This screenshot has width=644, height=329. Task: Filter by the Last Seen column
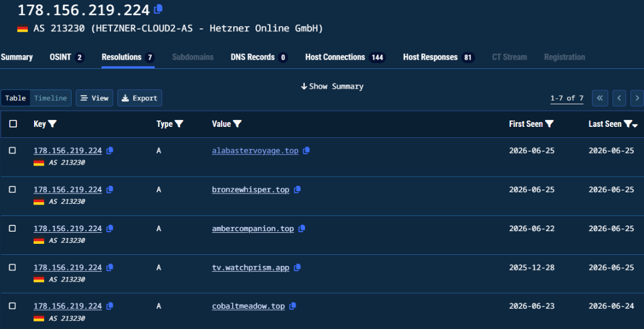coord(628,124)
